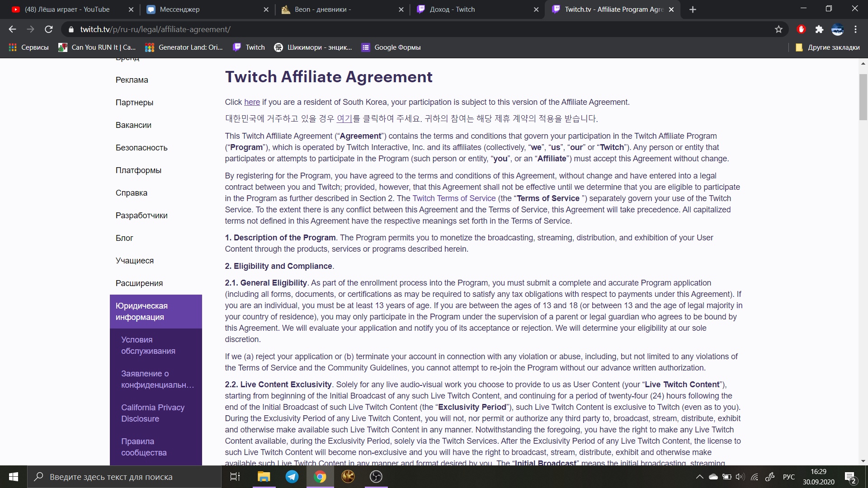Image resolution: width=868 pixels, height=488 pixels.
Task: Open the Chrome three-dot menu
Action: point(855,29)
